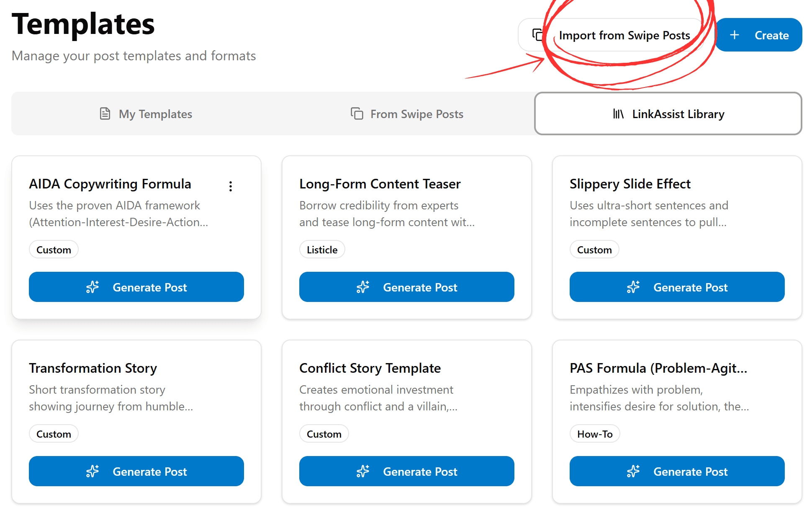
Task: Click the library icon in LinkAssist Library tab
Action: pos(618,113)
